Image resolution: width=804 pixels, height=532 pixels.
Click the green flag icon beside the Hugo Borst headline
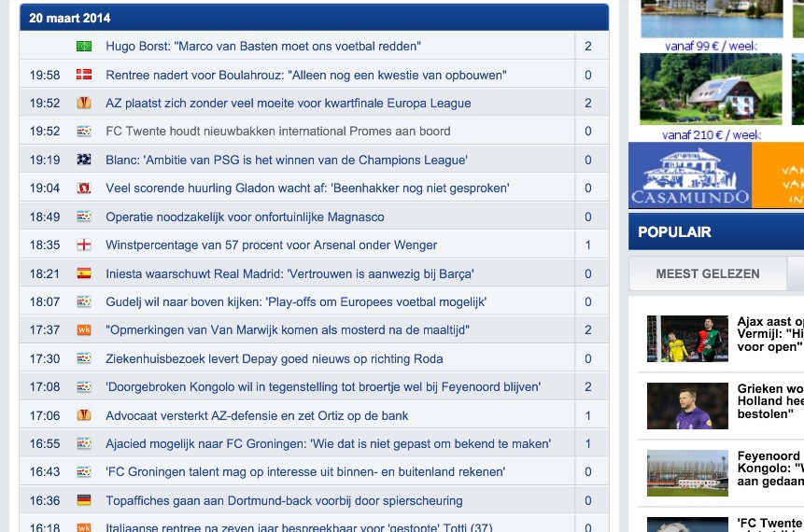point(84,46)
